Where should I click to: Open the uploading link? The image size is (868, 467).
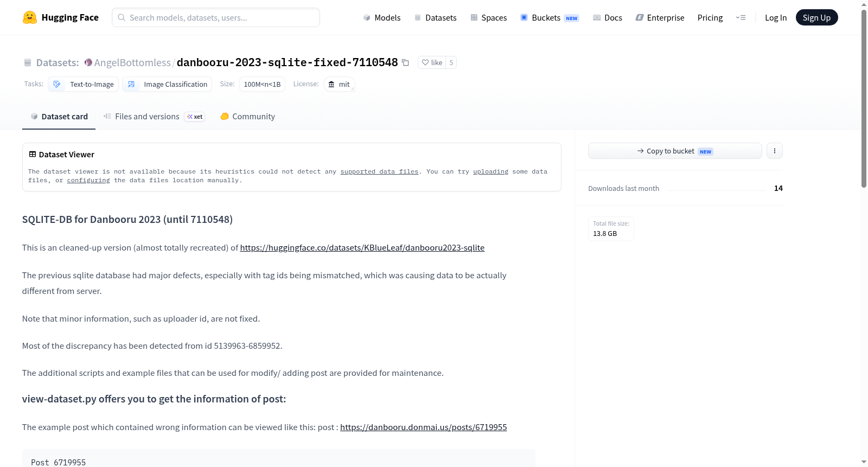coord(490,171)
